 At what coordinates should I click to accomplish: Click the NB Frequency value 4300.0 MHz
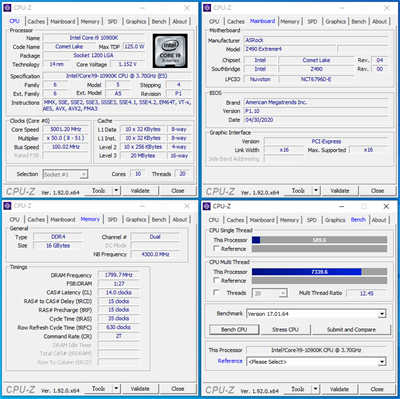coord(155,254)
